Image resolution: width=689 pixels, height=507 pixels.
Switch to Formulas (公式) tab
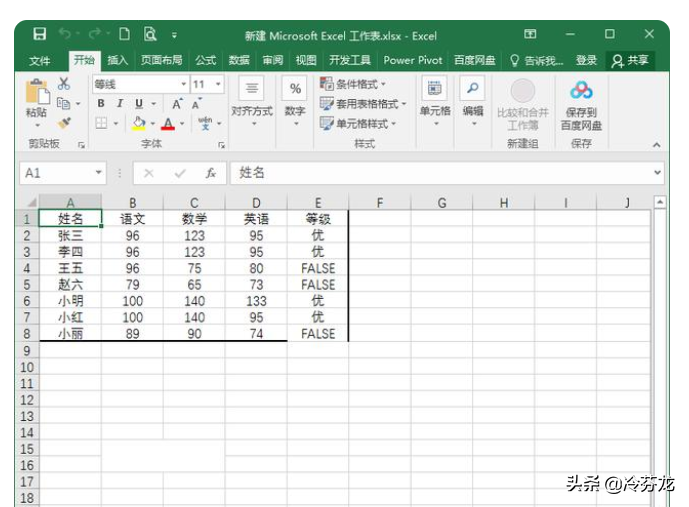tap(206, 60)
